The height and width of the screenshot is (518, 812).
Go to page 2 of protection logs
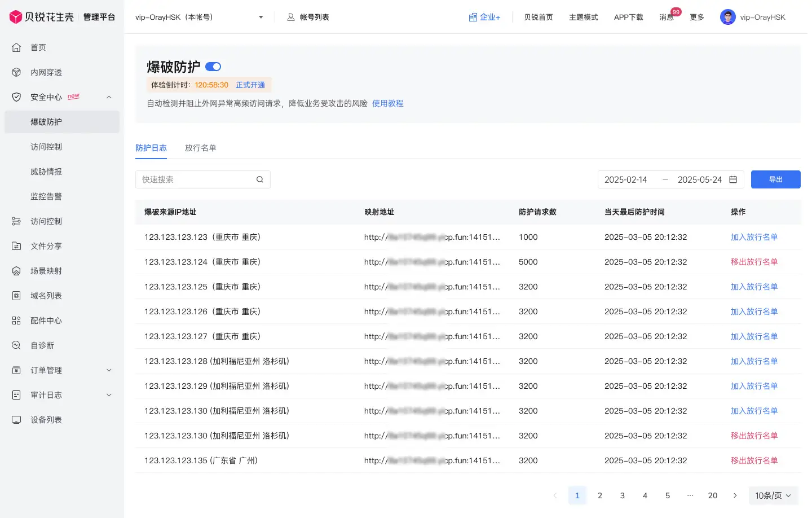tap(599, 495)
